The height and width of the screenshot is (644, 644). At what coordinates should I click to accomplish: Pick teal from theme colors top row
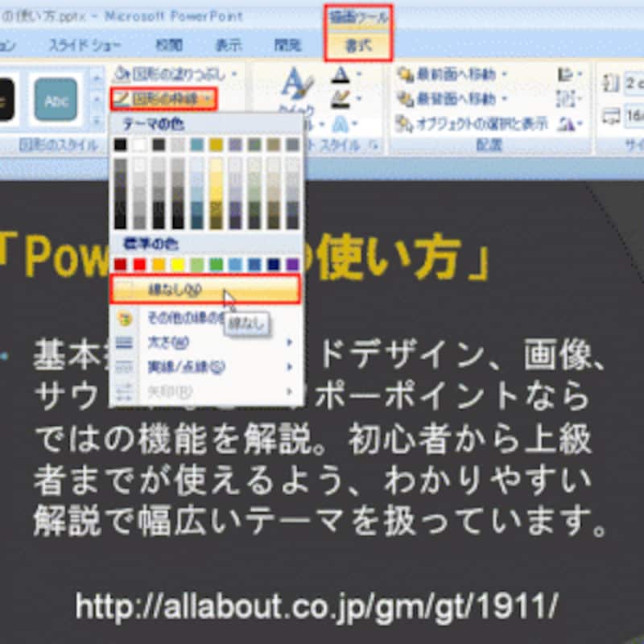point(197,145)
